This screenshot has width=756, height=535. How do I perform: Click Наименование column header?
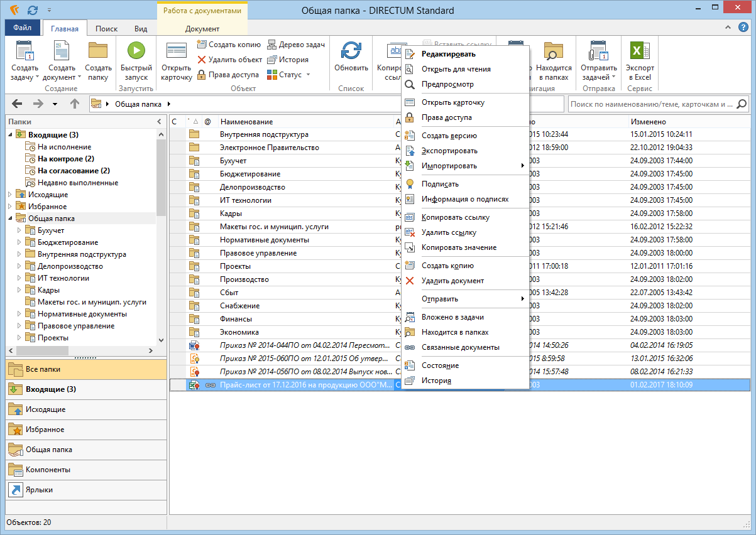pyautogui.click(x=305, y=122)
